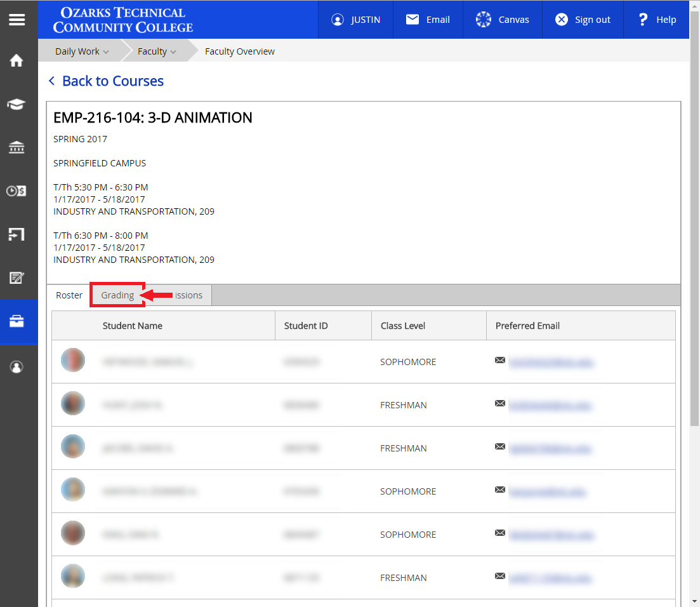This screenshot has width=700, height=607.
Task: Sign out of the portal
Action: pyautogui.click(x=583, y=20)
